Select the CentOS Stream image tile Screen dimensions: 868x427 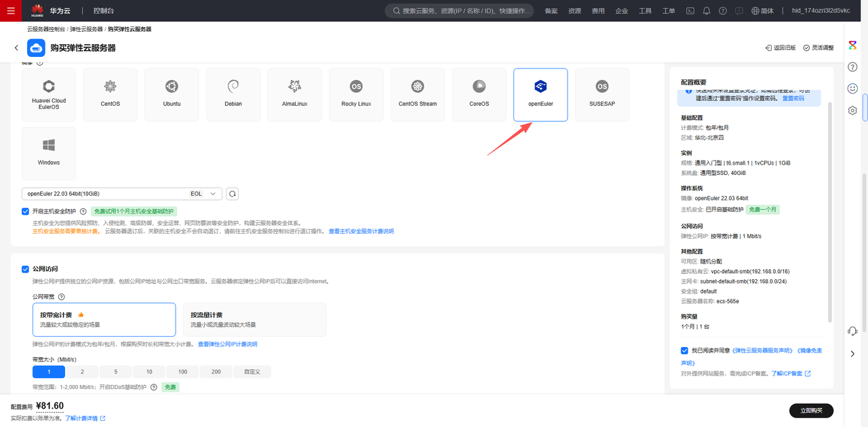coord(418,94)
